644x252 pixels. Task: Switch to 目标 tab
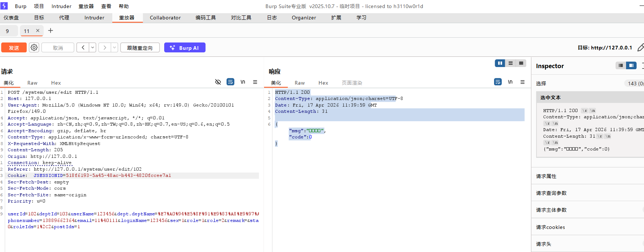(39, 18)
